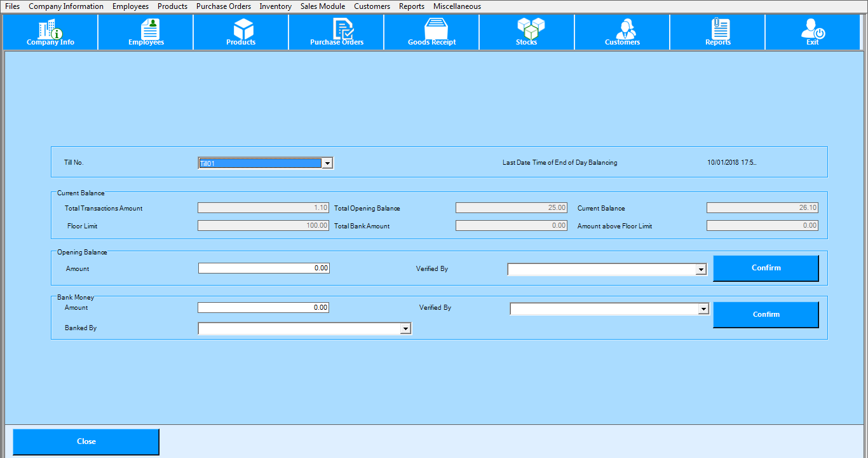Open the Company Info toolbar icon
This screenshot has height=458, width=868.
pyautogui.click(x=50, y=32)
